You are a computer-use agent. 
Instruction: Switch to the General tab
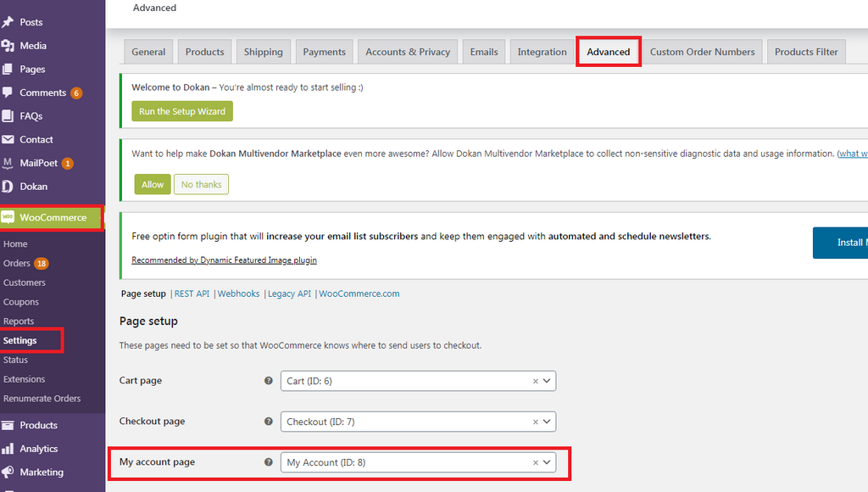point(148,52)
